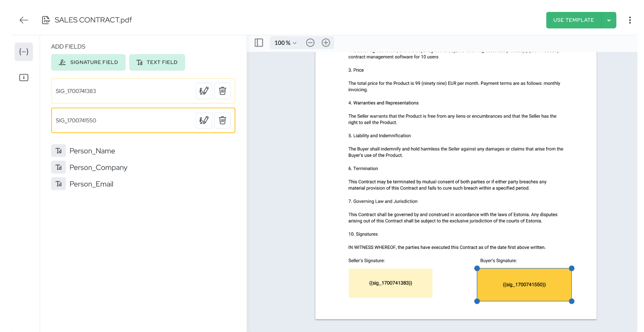This screenshot has width=644, height=332.
Task: Add a Text Field
Action: [x=157, y=62]
